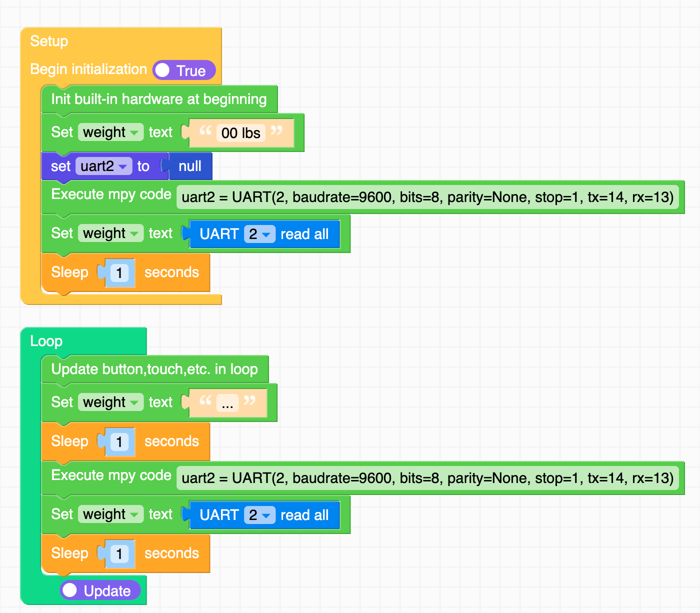Open the uart2 variable dropdown
The height and width of the screenshot is (613, 700).
pos(103,166)
